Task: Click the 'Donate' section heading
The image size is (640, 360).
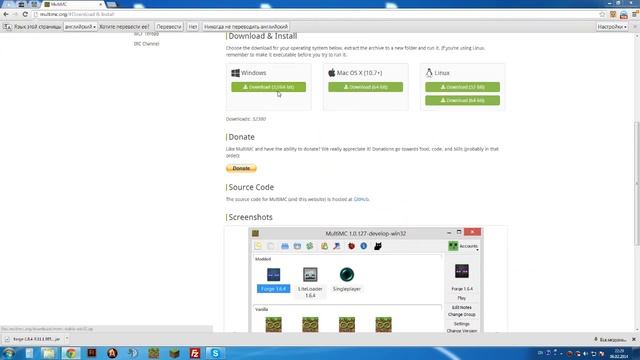Action: click(241, 137)
